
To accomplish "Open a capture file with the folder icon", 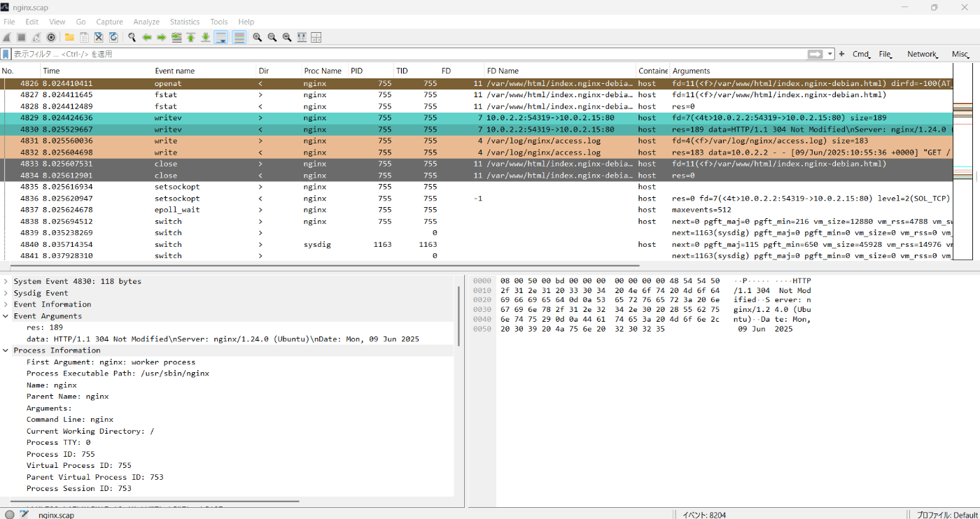I will point(69,37).
